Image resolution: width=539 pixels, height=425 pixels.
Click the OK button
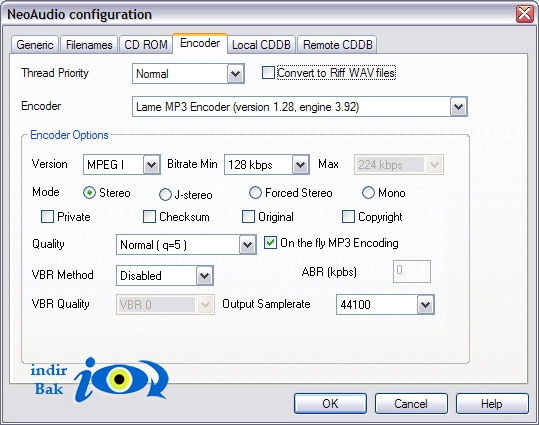tap(330, 404)
